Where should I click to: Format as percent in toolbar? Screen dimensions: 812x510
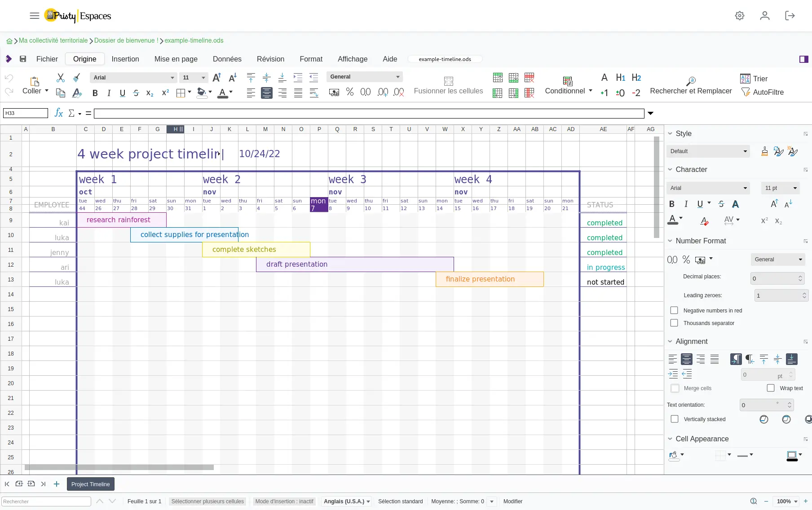click(350, 92)
